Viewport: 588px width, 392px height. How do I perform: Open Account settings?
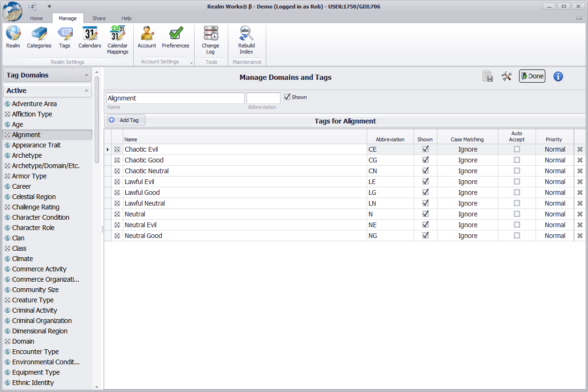click(x=147, y=37)
